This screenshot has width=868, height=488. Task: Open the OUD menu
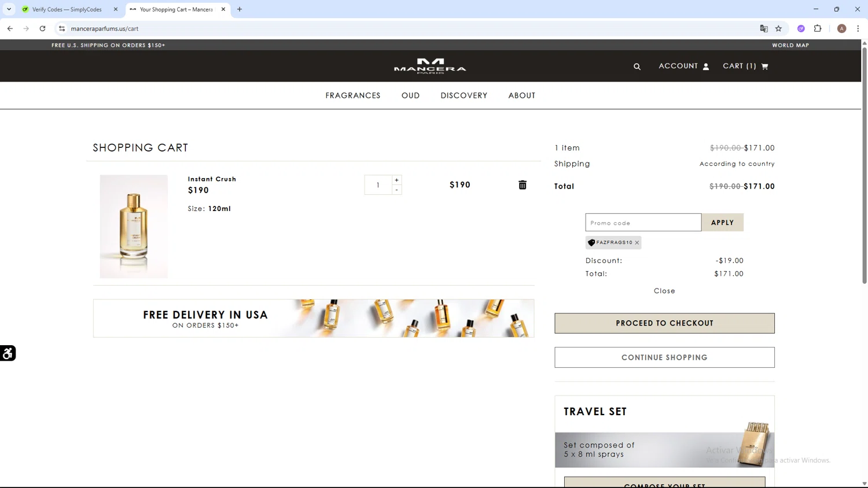click(411, 95)
